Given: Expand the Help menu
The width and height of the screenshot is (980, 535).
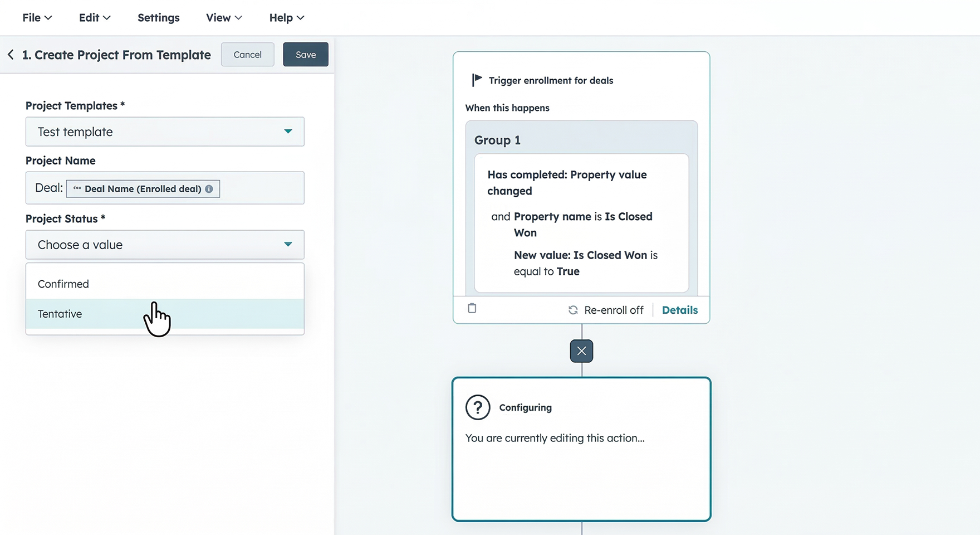Looking at the screenshot, I should [287, 18].
